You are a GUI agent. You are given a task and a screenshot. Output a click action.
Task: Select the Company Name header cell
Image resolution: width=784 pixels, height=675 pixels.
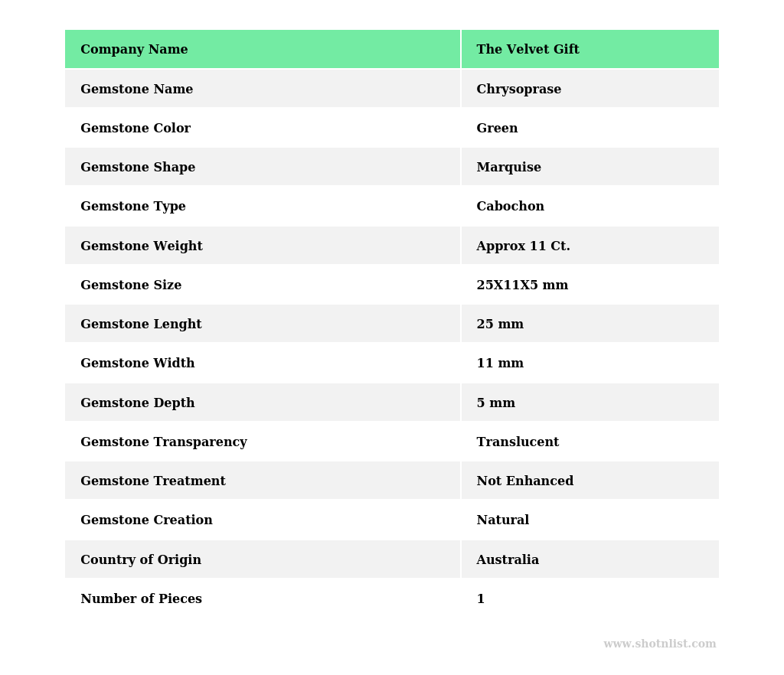click(x=134, y=50)
